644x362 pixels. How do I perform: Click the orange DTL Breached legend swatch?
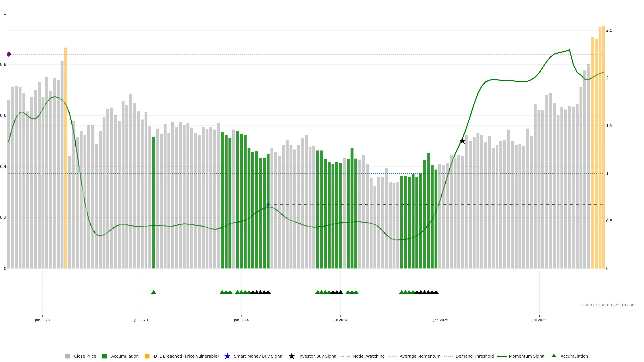pyautogui.click(x=147, y=356)
